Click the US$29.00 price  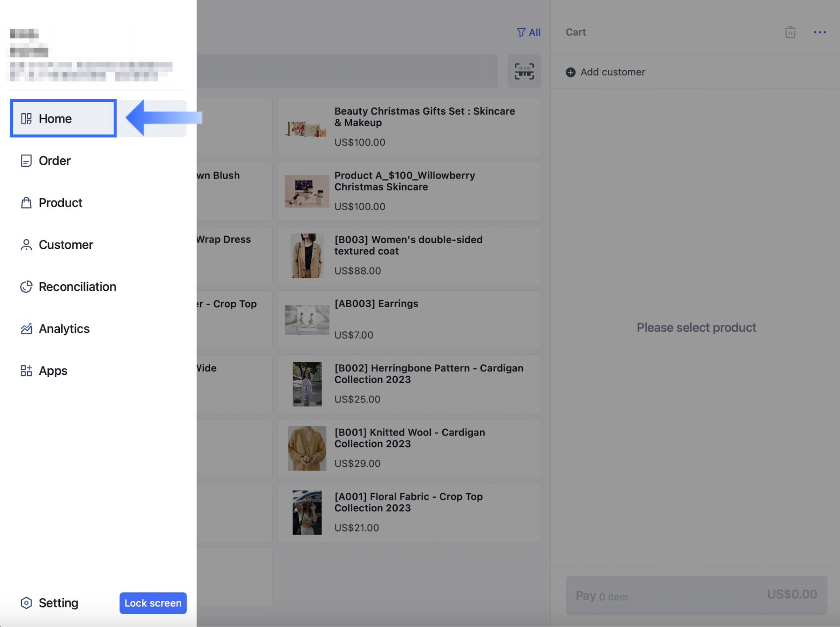pyautogui.click(x=357, y=464)
